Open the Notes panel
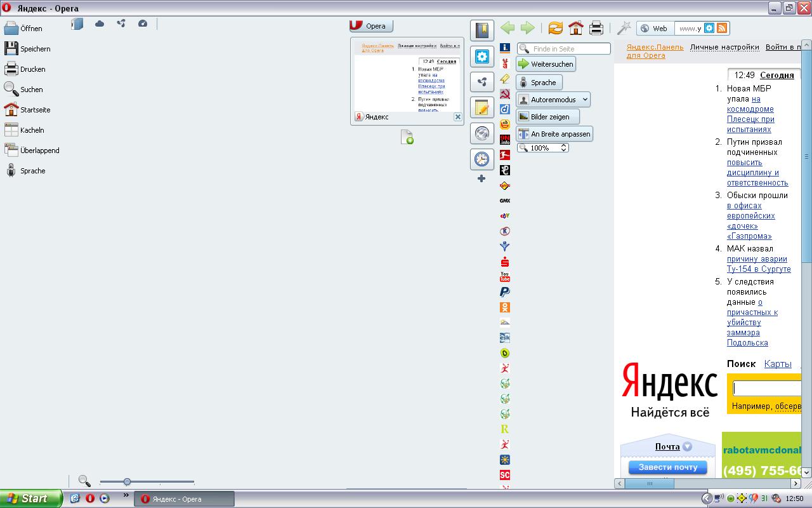 click(482, 108)
